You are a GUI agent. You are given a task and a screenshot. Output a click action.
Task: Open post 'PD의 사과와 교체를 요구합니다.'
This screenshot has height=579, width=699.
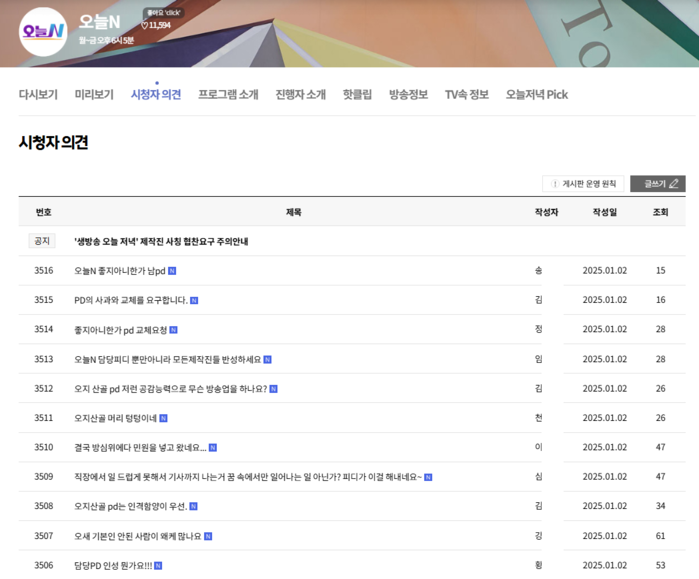130,300
